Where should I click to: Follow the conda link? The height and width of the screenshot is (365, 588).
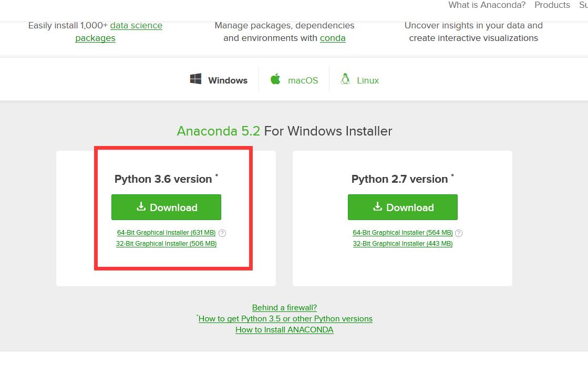(x=333, y=38)
